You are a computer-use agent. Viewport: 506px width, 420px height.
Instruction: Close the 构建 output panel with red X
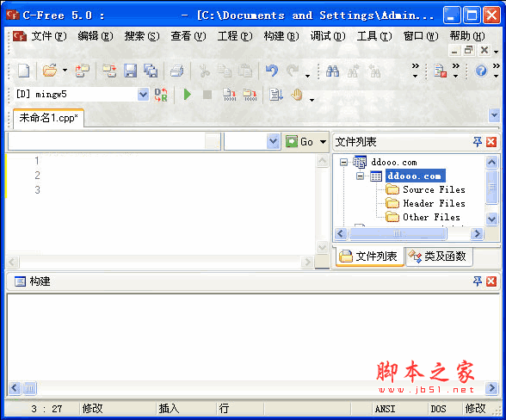(x=491, y=281)
